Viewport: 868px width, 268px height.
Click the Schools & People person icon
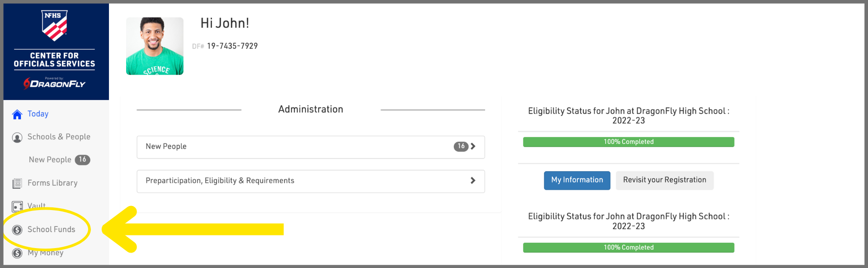pos(17,138)
